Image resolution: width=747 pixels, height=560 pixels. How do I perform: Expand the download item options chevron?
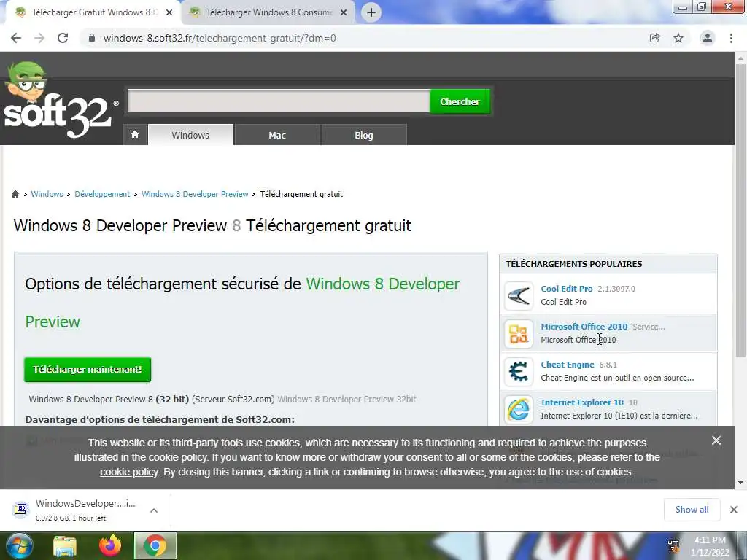[154, 510]
